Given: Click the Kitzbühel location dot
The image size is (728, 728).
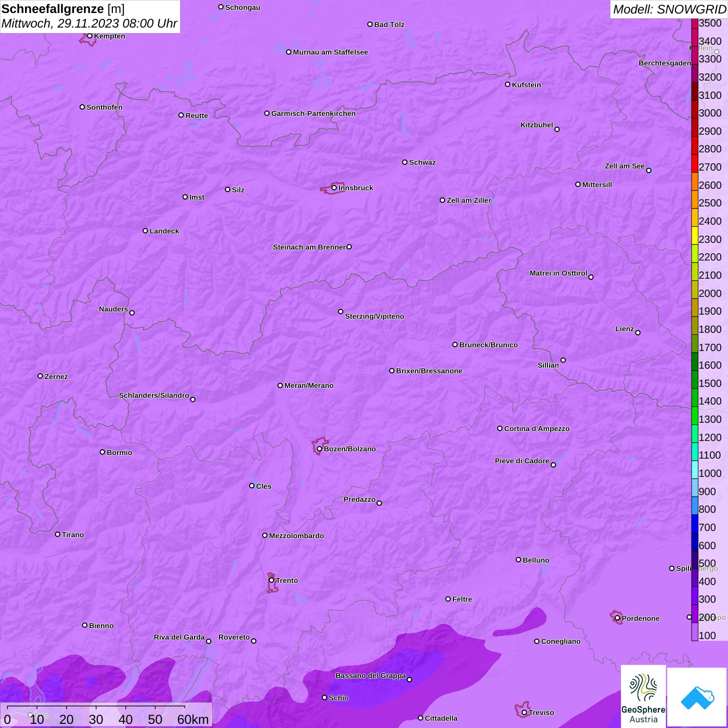Looking at the screenshot, I should [557, 129].
